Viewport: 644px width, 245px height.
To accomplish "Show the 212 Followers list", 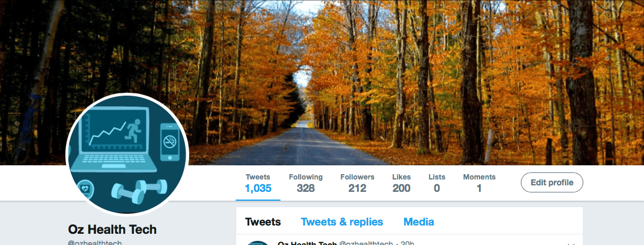I will (x=357, y=183).
